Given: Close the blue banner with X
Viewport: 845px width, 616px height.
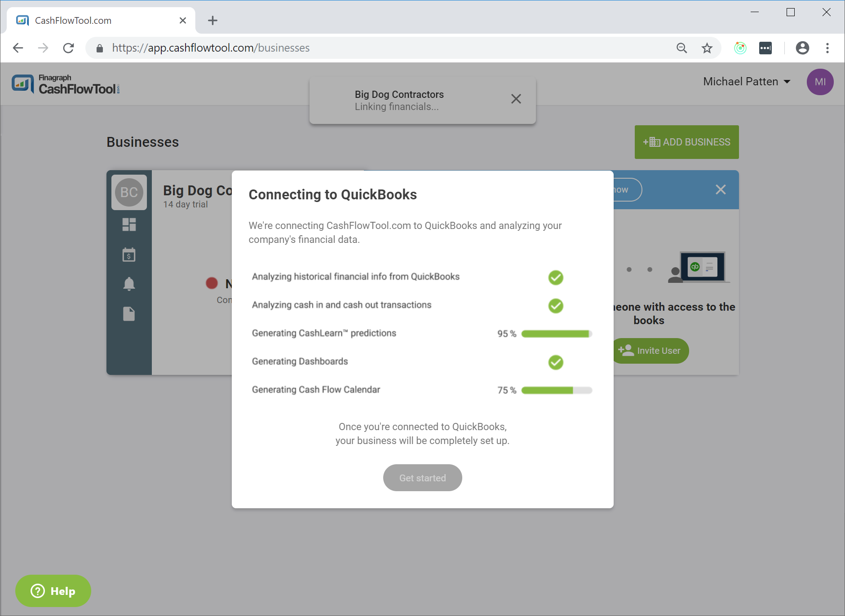Looking at the screenshot, I should pos(721,190).
